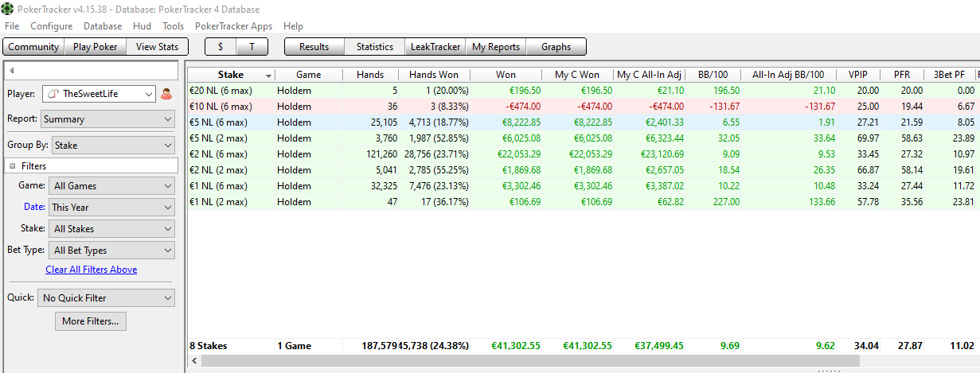Open the Hud menu
This screenshot has height=373, width=980.
tap(142, 26)
